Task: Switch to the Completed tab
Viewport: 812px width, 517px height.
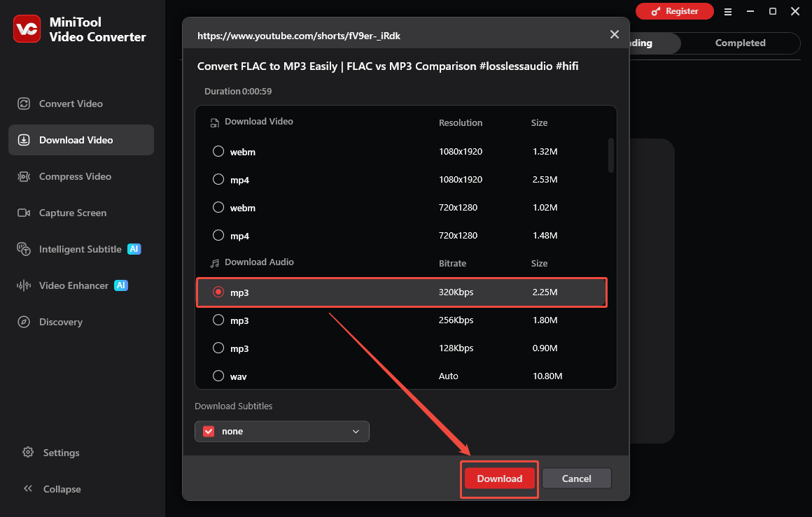Action: point(740,43)
